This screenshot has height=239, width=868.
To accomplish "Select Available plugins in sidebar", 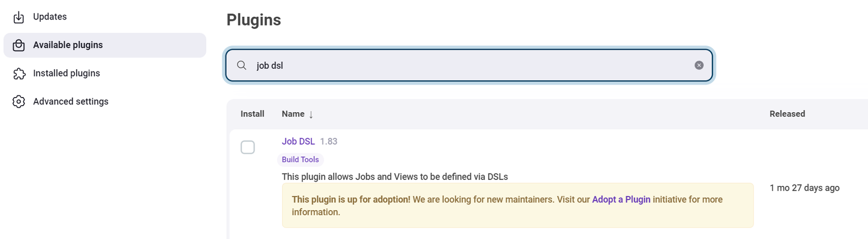I will (x=68, y=45).
